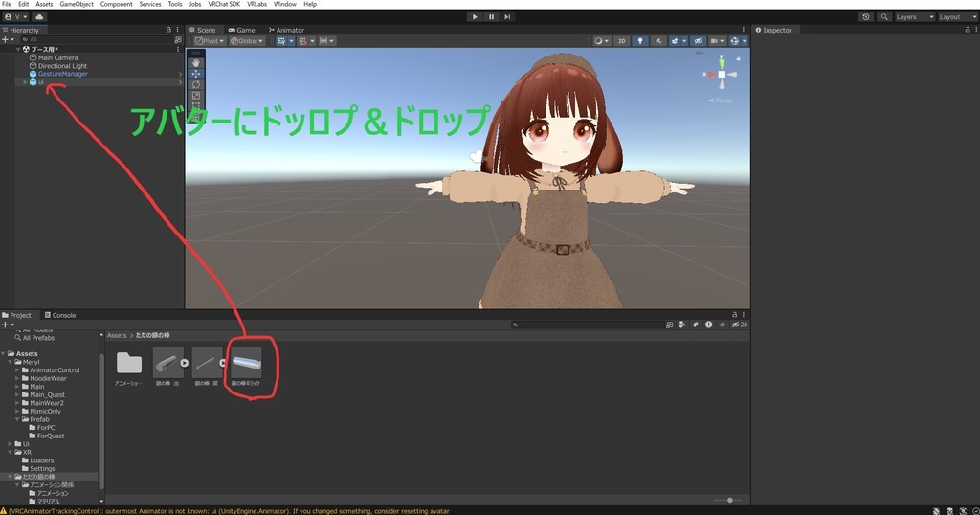Viewport: 980px width, 515px height.
Task: Open the Hierarchy create plus dropdown
Action: (x=8, y=39)
